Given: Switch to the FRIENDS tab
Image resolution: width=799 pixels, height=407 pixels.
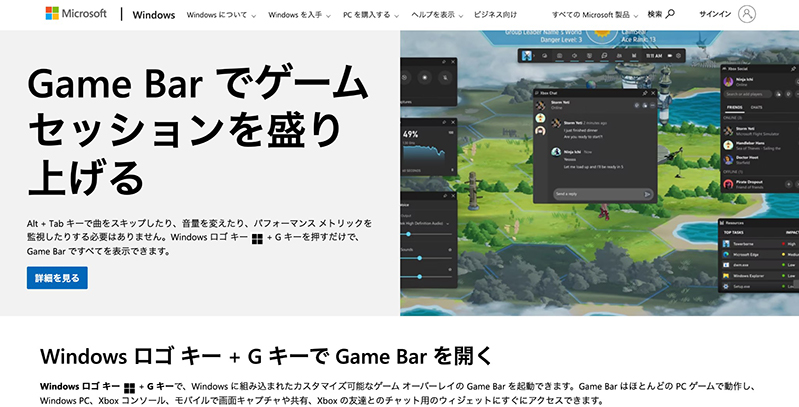Looking at the screenshot, I should 734,107.
